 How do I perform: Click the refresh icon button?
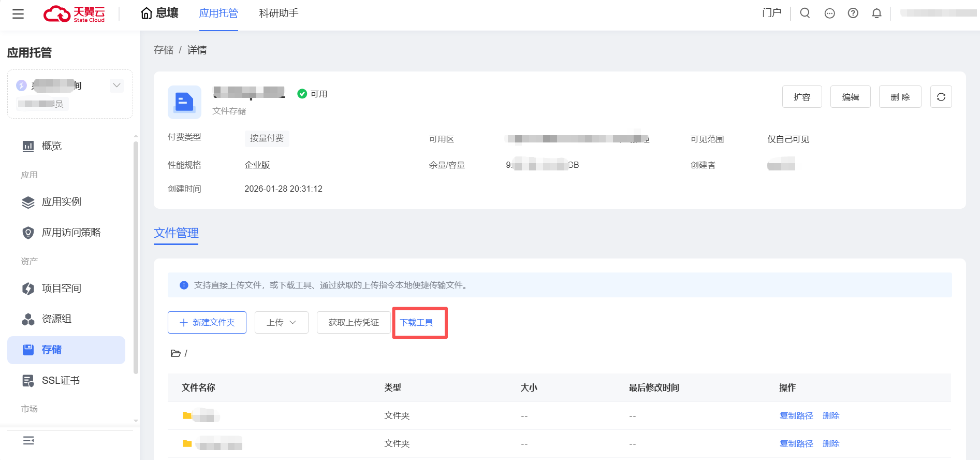pos(941,97)
